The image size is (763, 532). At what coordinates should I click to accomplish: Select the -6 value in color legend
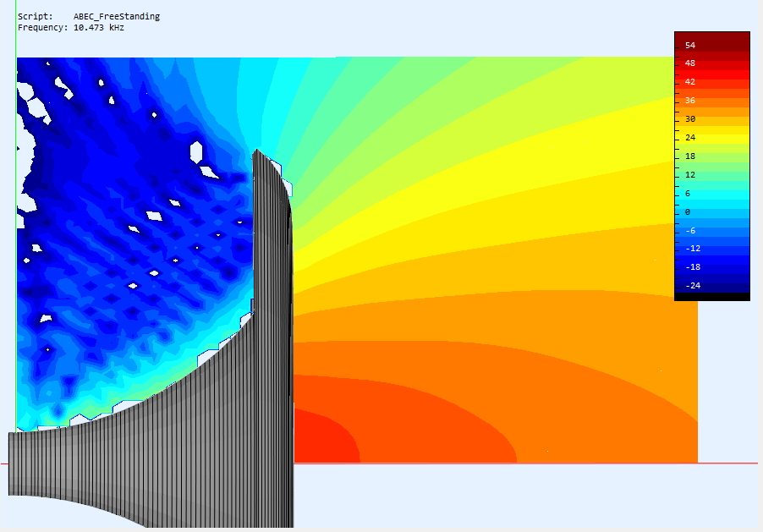[690, 231]
